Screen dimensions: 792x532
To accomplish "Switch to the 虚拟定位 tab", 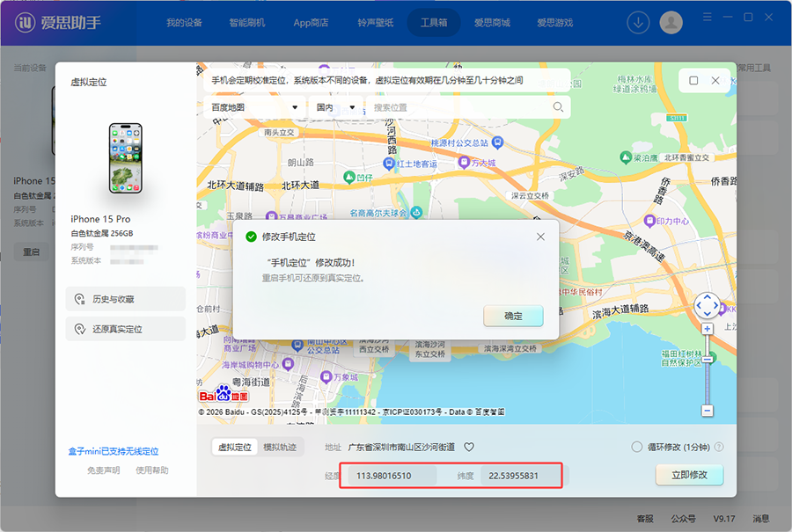I will (x=235, y=447).
